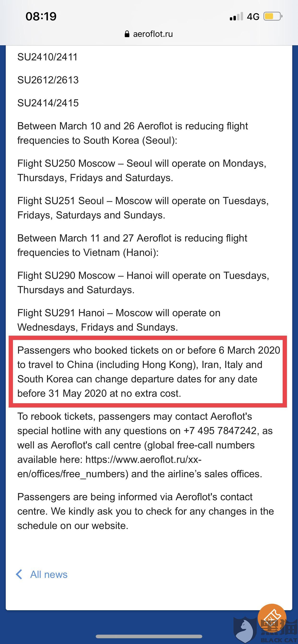Viewport: 298px width, 644px height.
Task: Tap the SU2414/2415 flight number line
Action: 48,103
